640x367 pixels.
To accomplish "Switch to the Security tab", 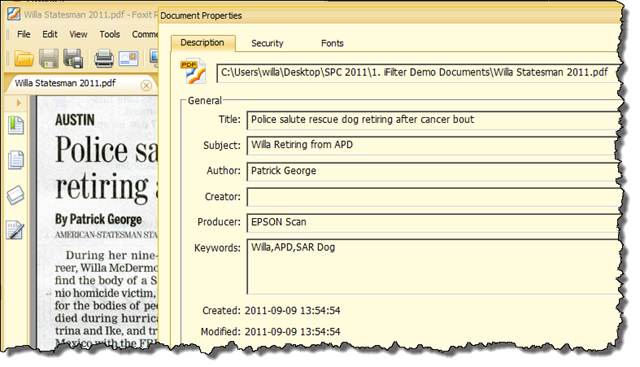I will (x=267, y=43).
